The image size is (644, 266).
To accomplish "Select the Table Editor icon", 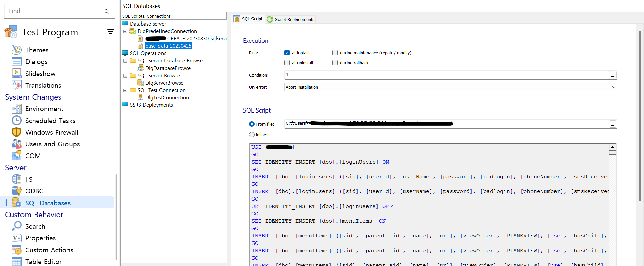I will pos(16,261).
